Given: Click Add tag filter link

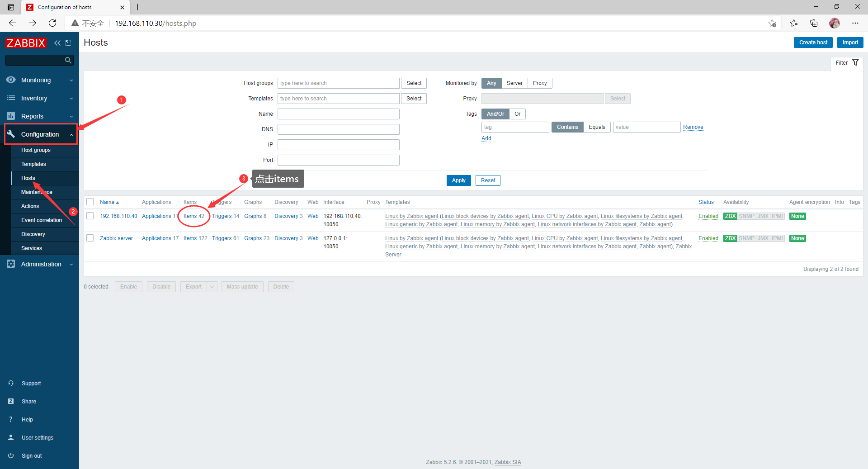Looking at the screenshot, I should pos(486,138).
